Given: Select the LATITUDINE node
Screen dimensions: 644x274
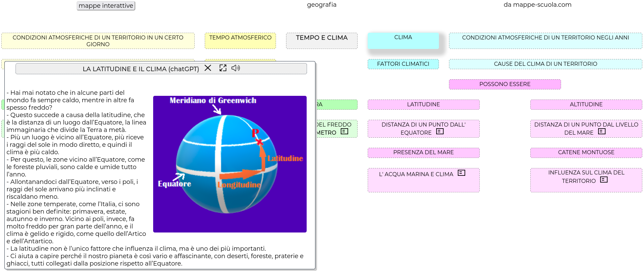Looking at the screenshot, I should 424,105.
